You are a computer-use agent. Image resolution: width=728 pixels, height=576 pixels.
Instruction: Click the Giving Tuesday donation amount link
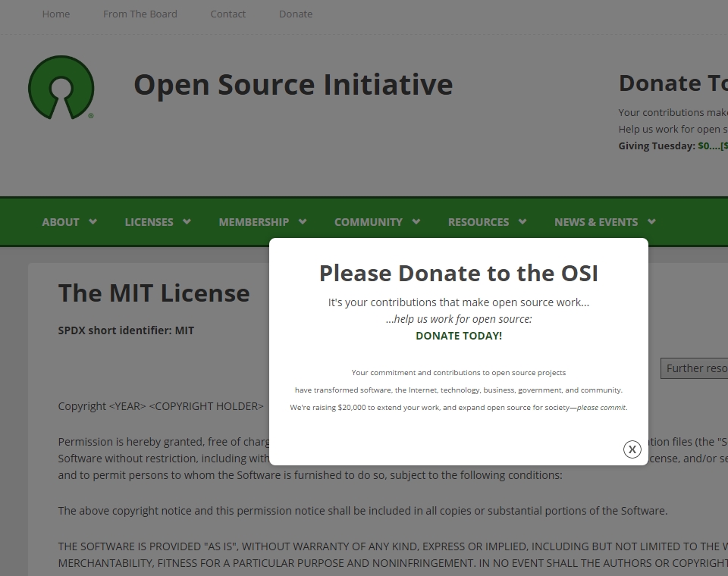point(713,146)
